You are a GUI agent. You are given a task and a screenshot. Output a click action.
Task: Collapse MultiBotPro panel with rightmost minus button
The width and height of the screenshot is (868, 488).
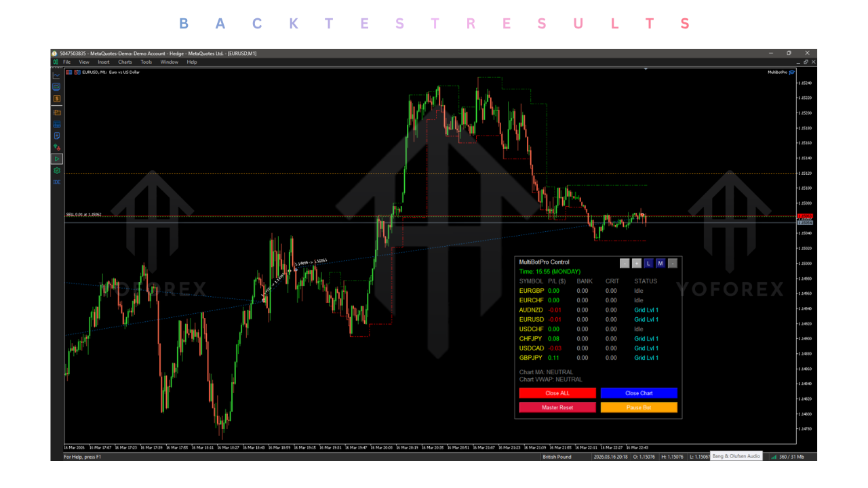click(673, 264)
